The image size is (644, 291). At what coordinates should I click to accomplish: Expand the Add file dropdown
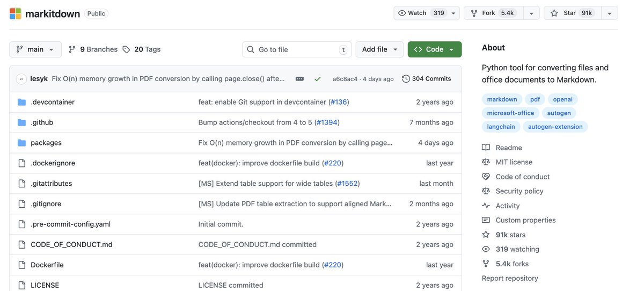click(x=380, y=49)
